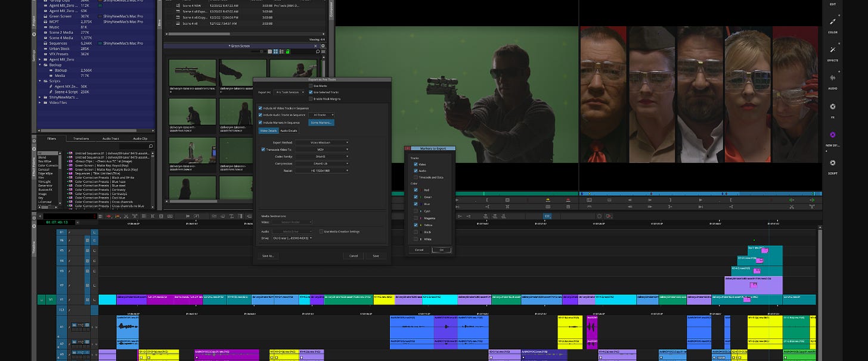Select the Filters tab in effect palette

pos(51,139)
